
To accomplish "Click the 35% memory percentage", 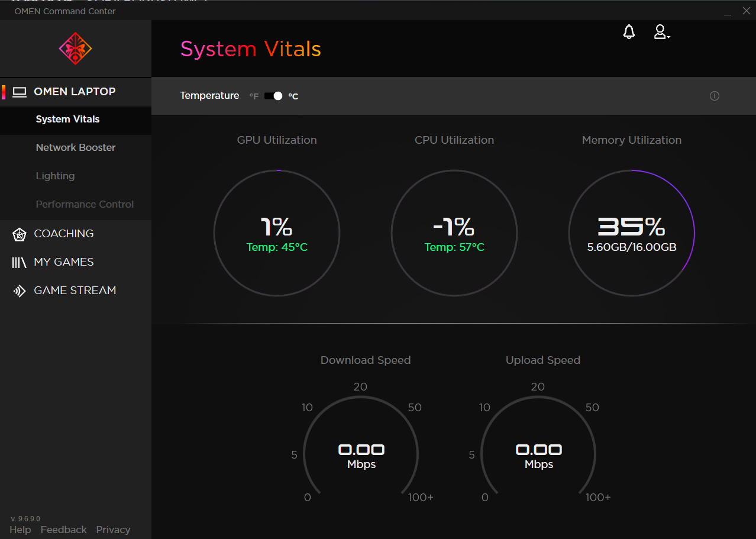I will (632, 227).
